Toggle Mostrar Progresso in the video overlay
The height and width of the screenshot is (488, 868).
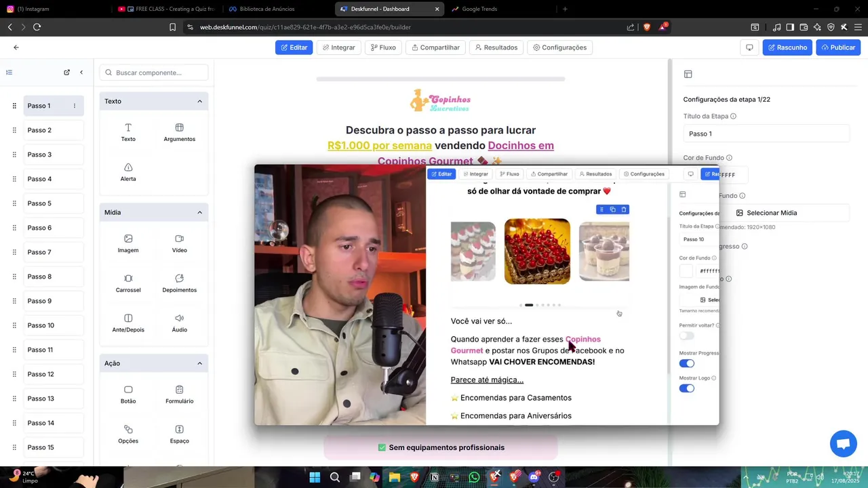tap(687, 363)
